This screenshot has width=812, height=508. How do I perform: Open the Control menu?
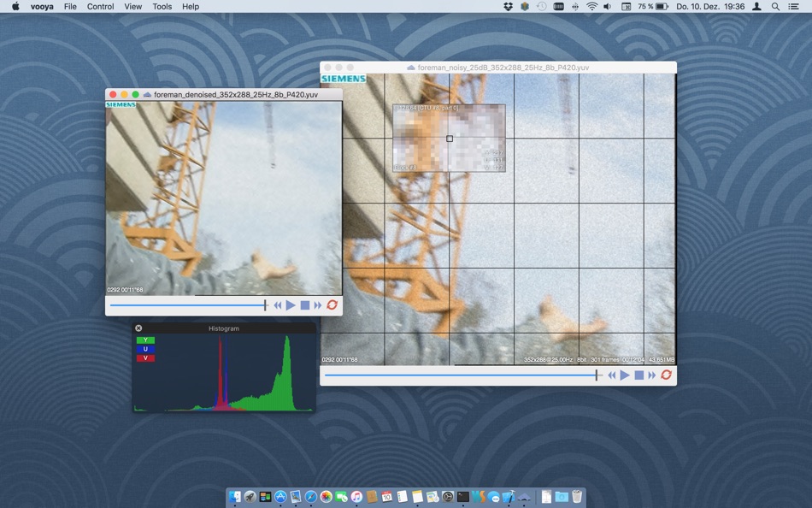(x=101, y=7)
